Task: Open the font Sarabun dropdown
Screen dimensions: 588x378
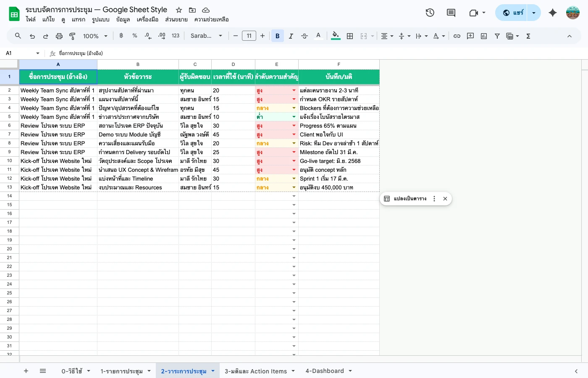Action: [206, 36]
